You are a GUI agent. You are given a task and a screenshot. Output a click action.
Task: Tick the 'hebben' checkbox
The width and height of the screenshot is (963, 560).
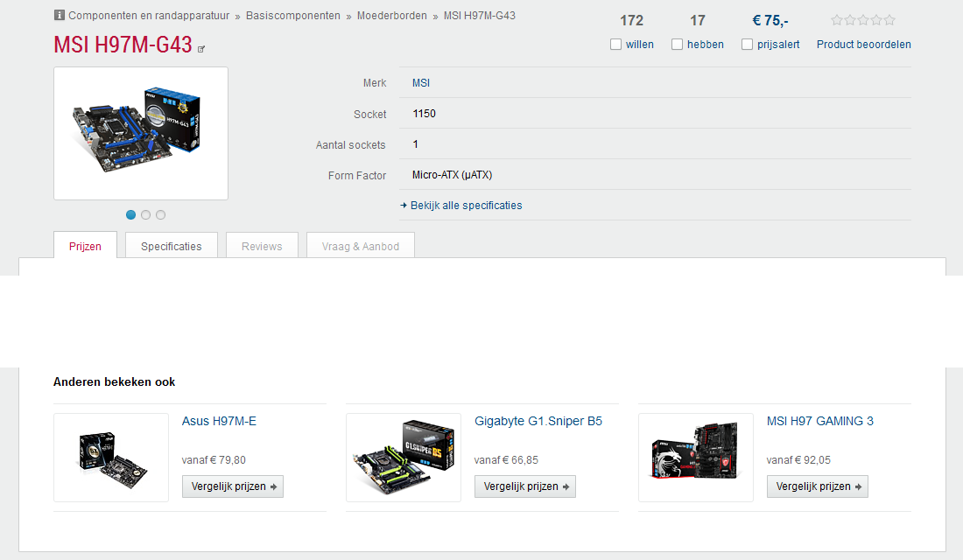tap(678, 45)
